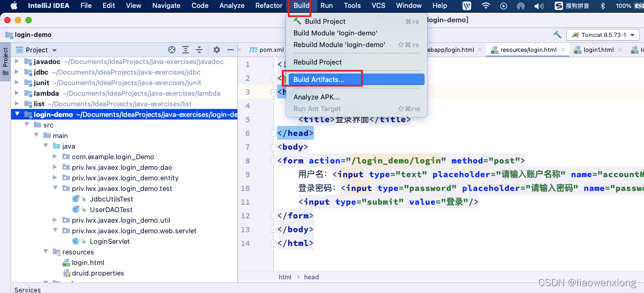Collapse priv.lwx.javaex.login_demo.web.servlet package
This screenshot has height=293, width=644.
(x=55, y=231)
